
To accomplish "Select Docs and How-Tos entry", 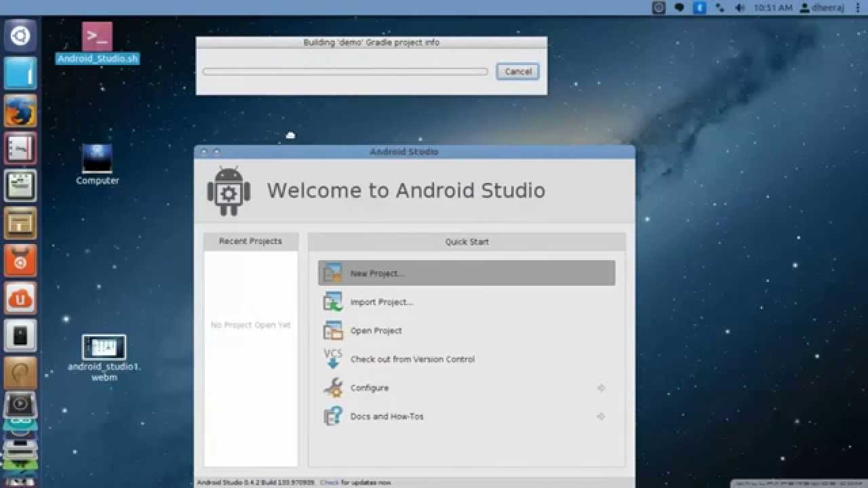I will (x=467, y=416).
